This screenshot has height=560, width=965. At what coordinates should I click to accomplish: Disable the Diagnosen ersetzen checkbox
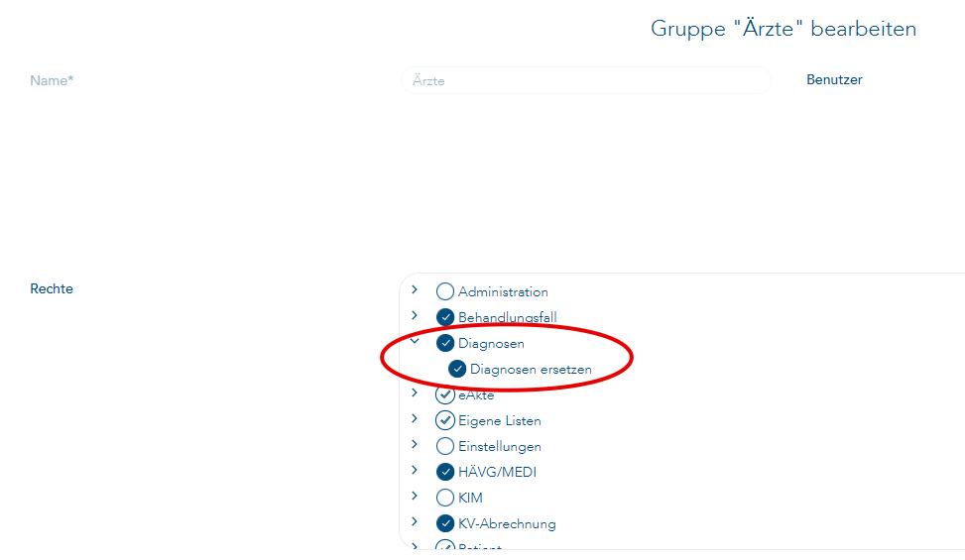pos(457,370)
